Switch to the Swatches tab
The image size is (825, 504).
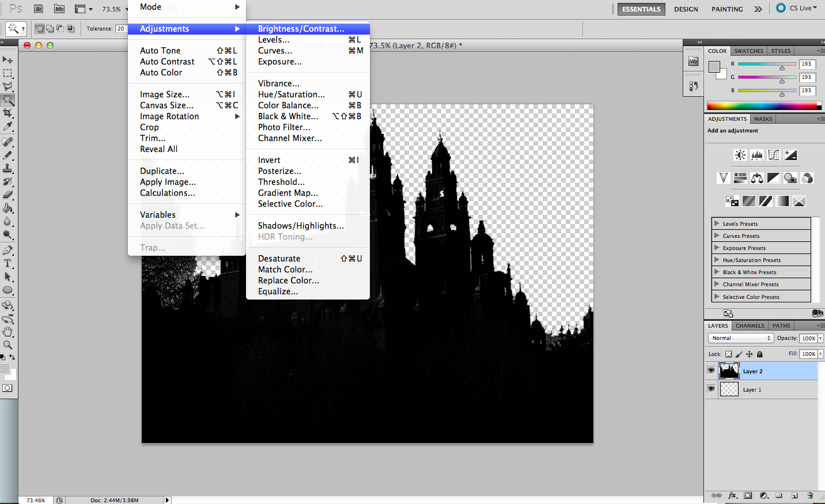[x=748, y=51]
